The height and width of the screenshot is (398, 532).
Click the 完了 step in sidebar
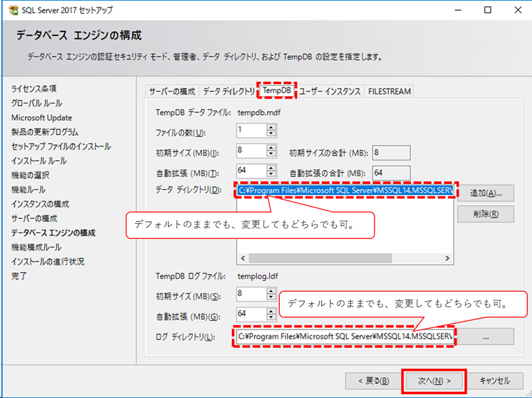pyautogui.click(x=19, y=276)
